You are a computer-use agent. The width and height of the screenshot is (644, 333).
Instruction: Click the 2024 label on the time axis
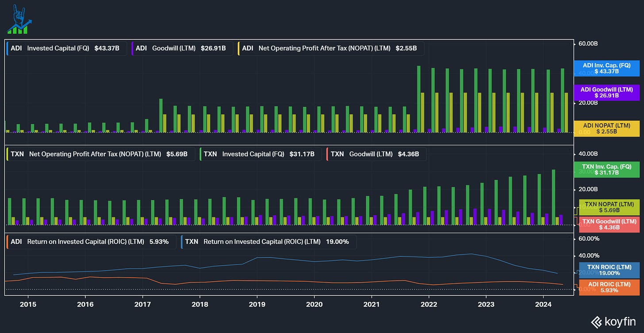543,304
